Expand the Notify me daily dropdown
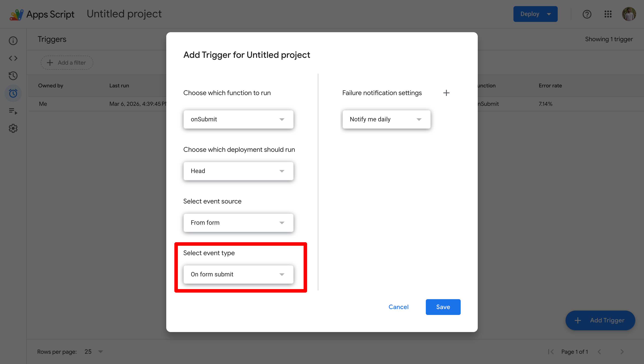644x364 pixels. 386,120
